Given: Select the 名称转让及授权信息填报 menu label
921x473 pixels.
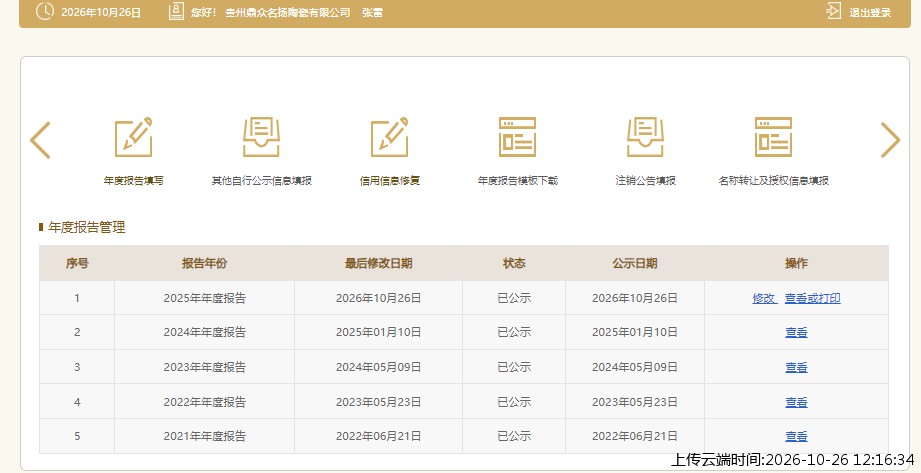Looking at the screenshot, I should [x=774, y=181].
